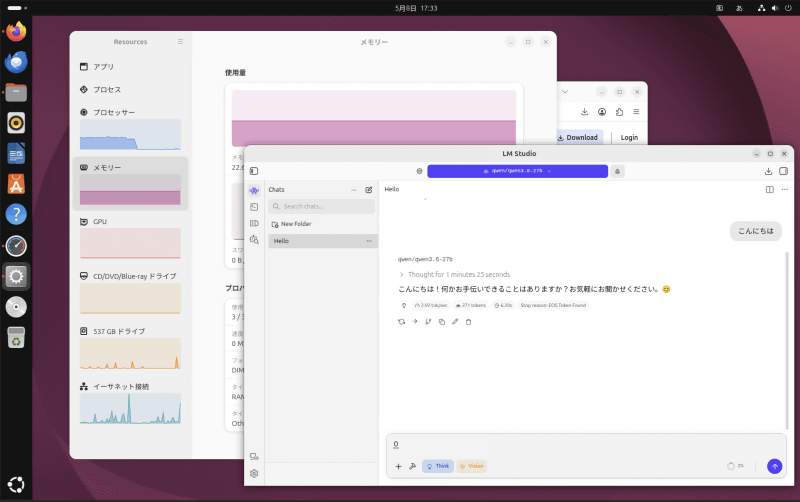Image resolution: width=800 pixels, height=502 pixels.
Task: Open the browser hamburger menu
Action: (x=636, y=112)
